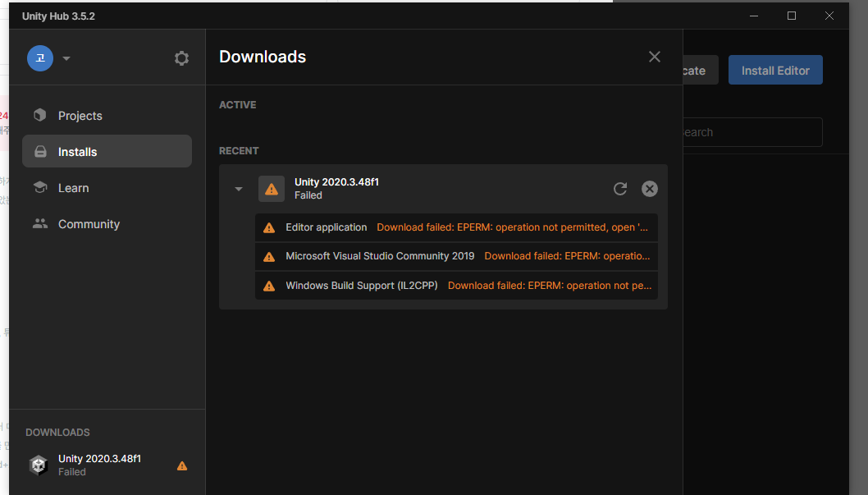Viewport: 868px width, 495px height.
Task: Click the installs search field
Action: click(752, 132)
